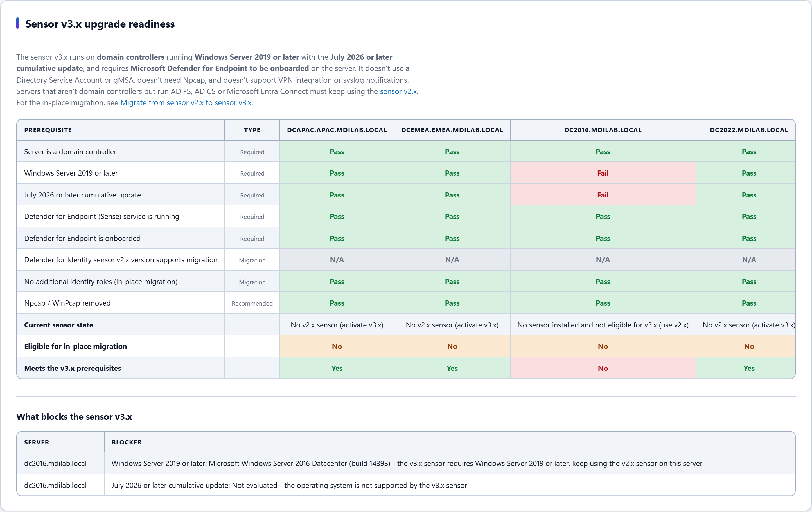Click N/A cell under DCEMEA column
The width and height of the screenshot is (812, 512).
coord(452,260)
